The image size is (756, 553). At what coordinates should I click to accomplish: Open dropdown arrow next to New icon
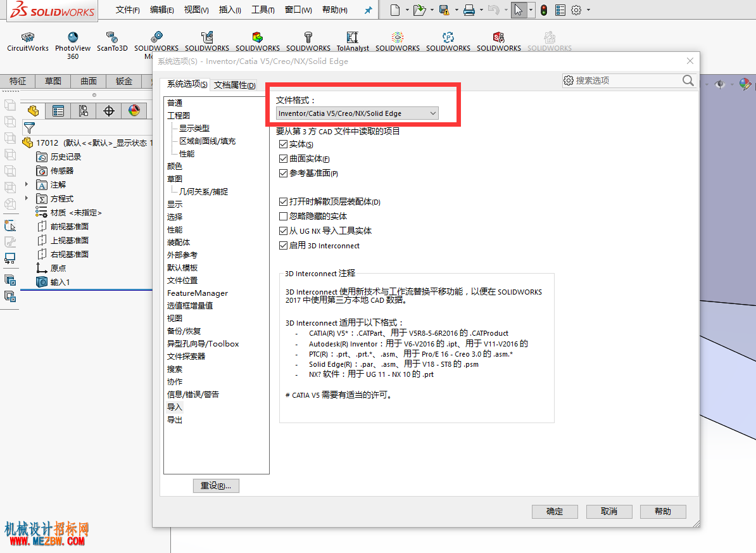pos(407,10)
